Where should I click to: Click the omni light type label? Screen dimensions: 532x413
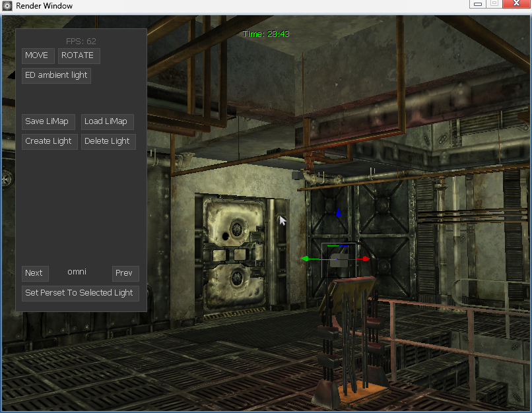coord(77,272)
